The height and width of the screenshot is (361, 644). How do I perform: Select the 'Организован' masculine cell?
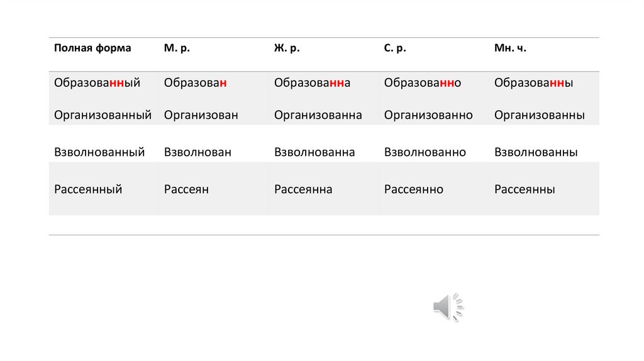click(x=201, y=115)
